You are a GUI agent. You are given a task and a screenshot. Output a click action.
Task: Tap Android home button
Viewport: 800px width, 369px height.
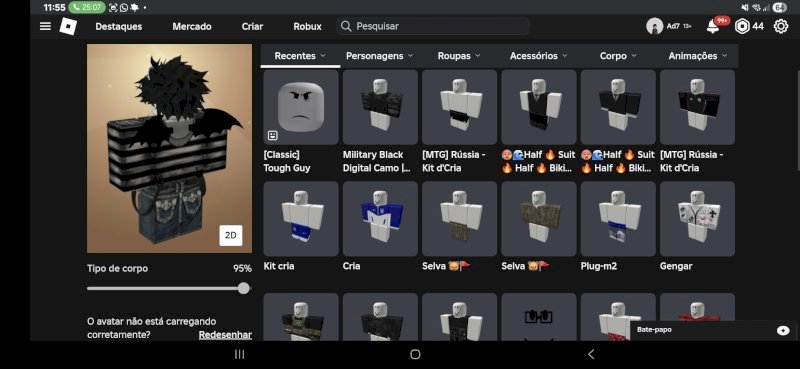[x=415, y=354]
